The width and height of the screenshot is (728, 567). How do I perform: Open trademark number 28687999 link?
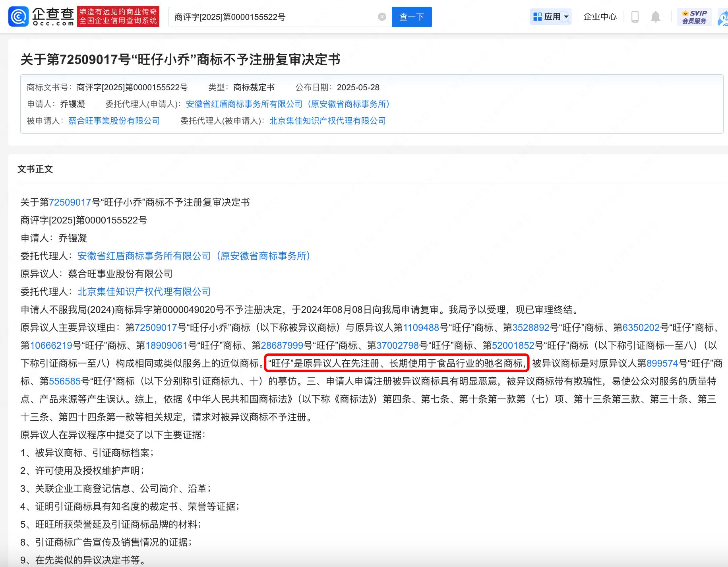pos(282,346)
